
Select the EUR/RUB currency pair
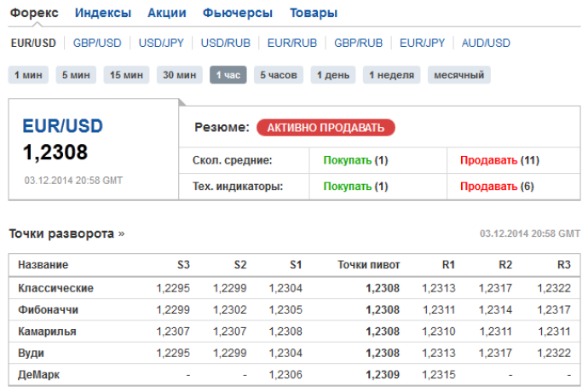coord(292,43)
